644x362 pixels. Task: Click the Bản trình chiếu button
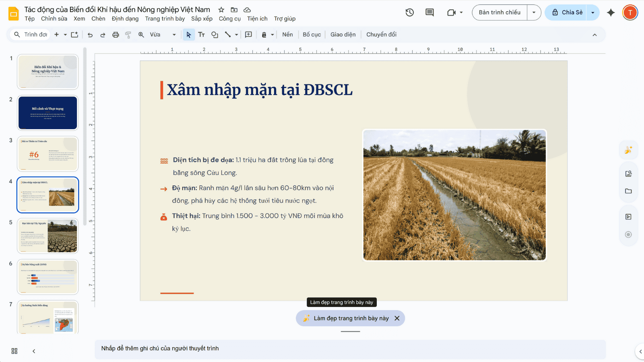500,12
